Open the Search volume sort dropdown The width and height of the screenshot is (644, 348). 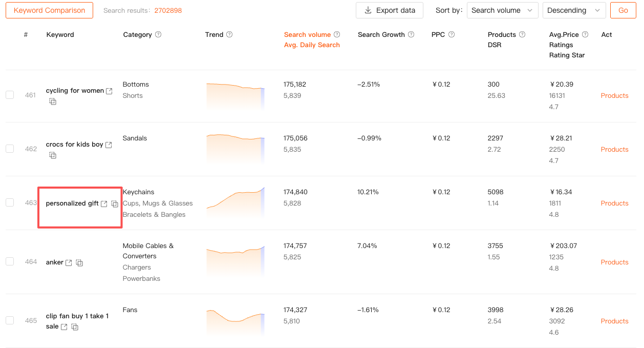[x=502, y=10]
